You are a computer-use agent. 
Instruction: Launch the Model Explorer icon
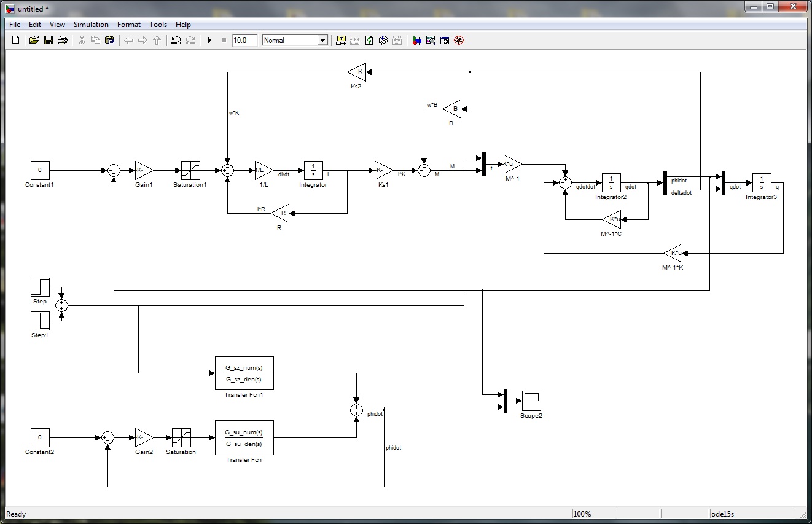[x=431, y=41]
